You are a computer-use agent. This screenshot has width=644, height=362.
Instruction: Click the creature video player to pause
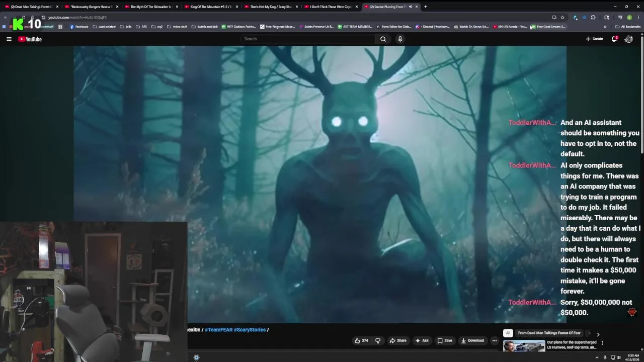320,184
